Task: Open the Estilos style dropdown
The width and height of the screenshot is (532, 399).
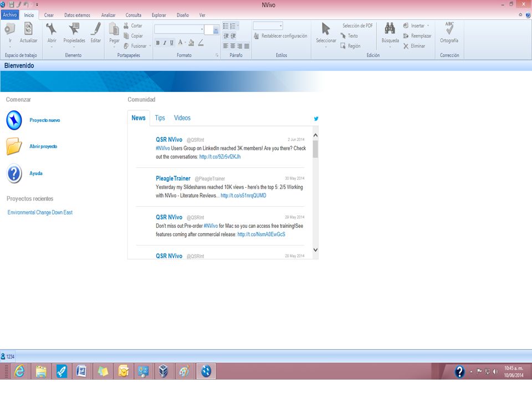Action: point(280,26)
